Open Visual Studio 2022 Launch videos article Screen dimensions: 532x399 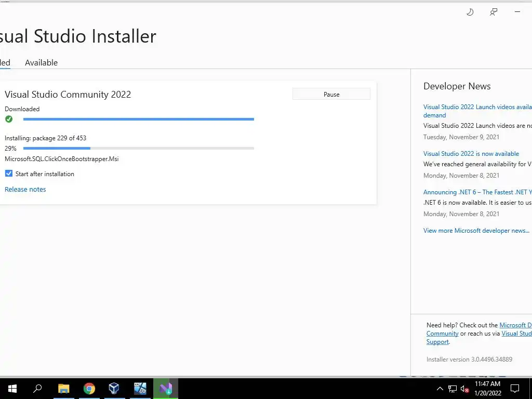click(x=477, y=111)
